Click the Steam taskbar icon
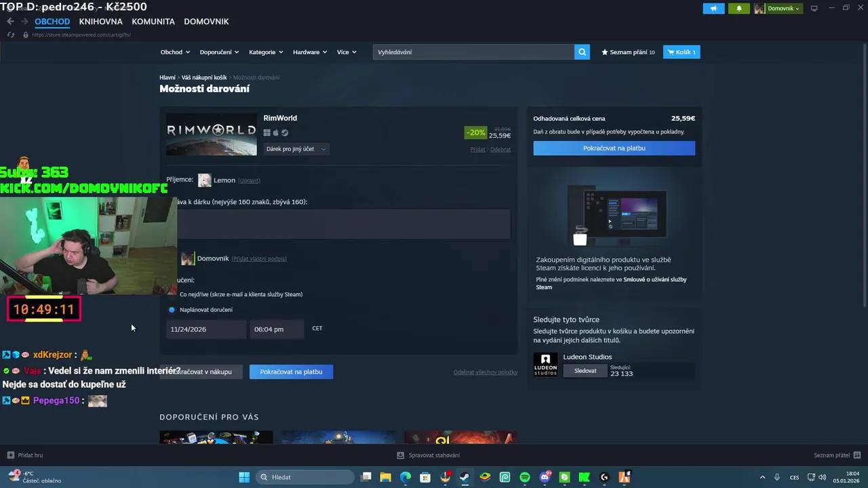Image resolution: width=868 pixels, height=488 pixels. pyautogui.click(x=465, y=477)
